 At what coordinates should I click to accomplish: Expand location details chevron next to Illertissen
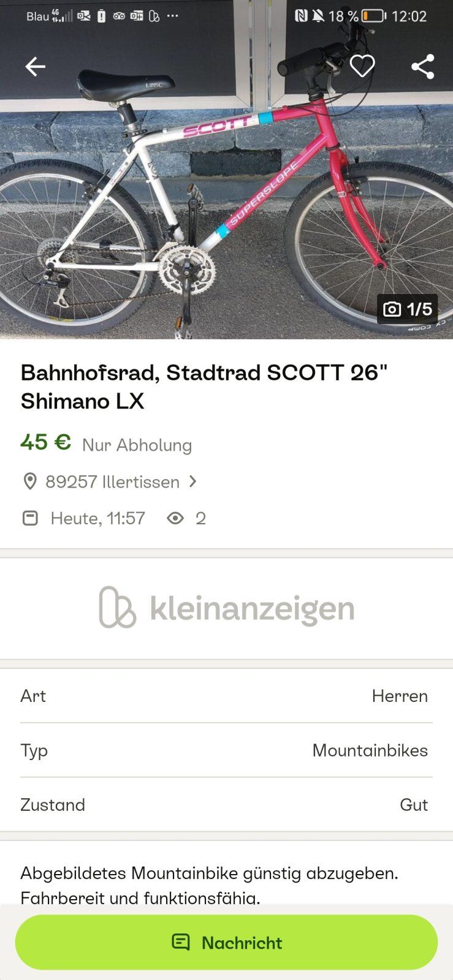coord(193,481)
